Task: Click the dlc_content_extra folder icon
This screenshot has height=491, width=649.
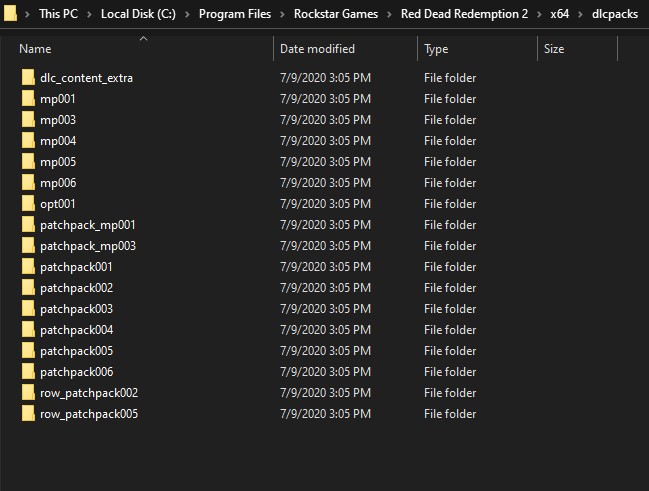Action: click(28, 78)
